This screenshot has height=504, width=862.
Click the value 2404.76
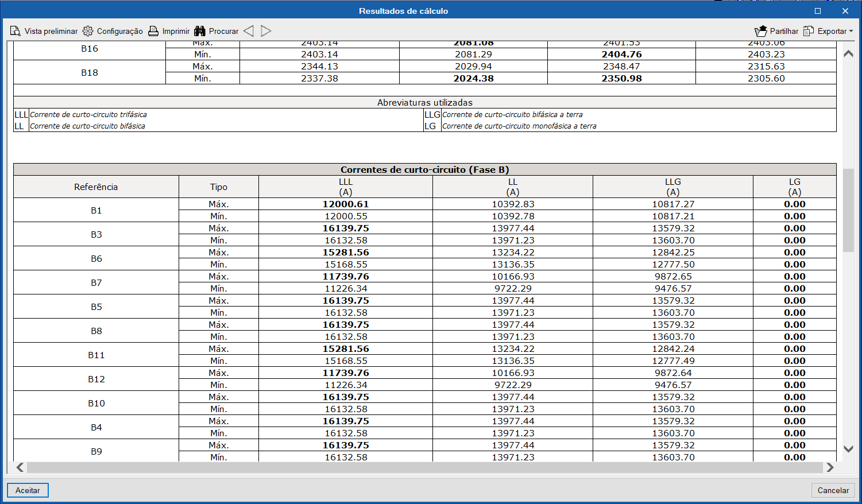click(621, 55)
